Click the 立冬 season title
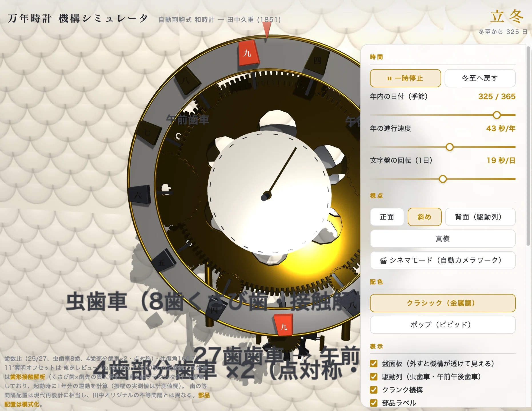Image resolution: width=532 pixels, height=411 pixels. tap(507, 16)
